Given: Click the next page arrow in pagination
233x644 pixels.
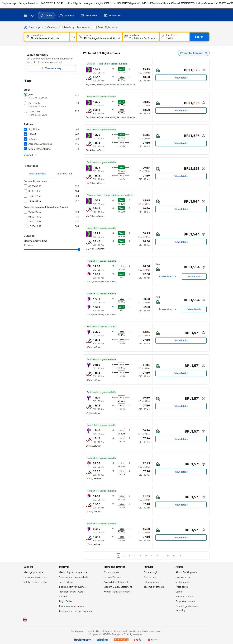Looking at the screenshot, I should [180, 555].
